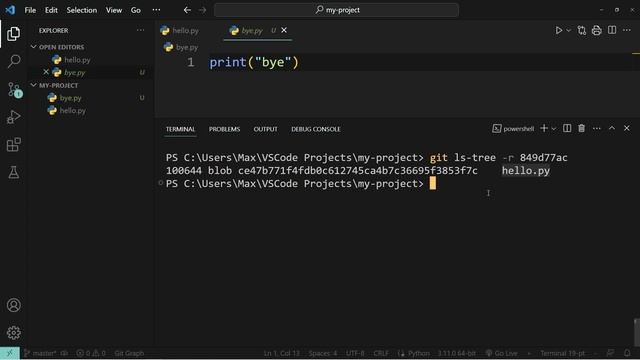The width and height of the screenshot is (640, 360).
Task: Open the run options dropdown arrow
Action: [x=569, y=31]
